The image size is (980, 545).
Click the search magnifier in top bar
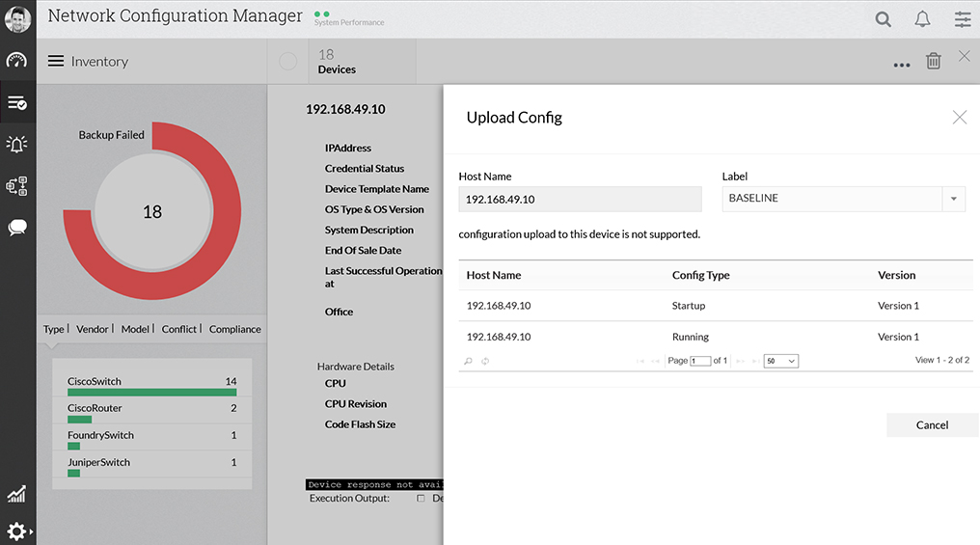pyautogui.click(x=883, y=19)
